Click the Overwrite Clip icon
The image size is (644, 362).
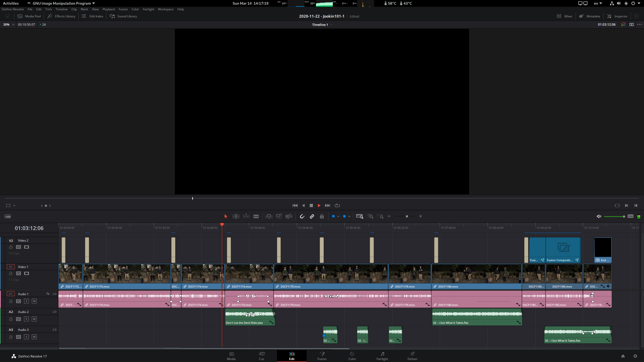279,216
